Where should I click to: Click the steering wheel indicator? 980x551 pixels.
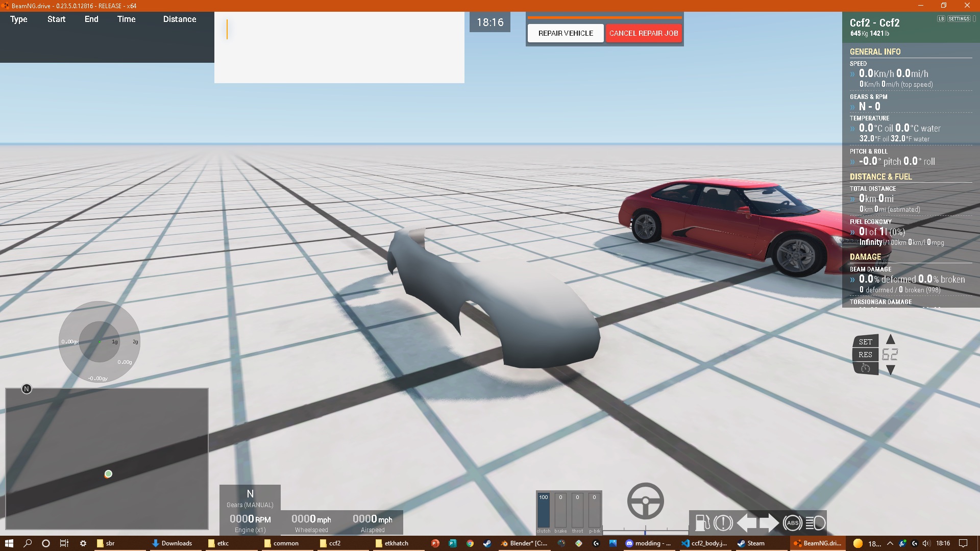point(645,501)
